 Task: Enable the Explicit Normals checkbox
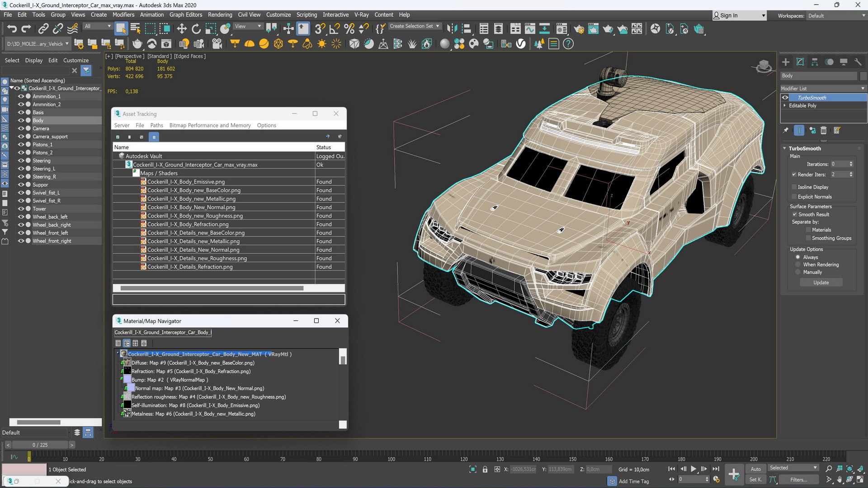794,197
